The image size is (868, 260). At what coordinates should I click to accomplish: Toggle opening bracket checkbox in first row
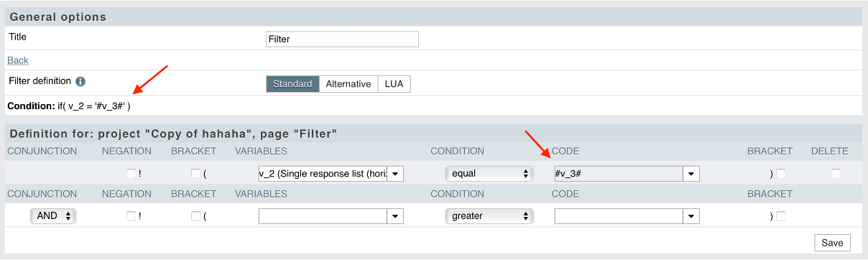[x=195, y=173]
